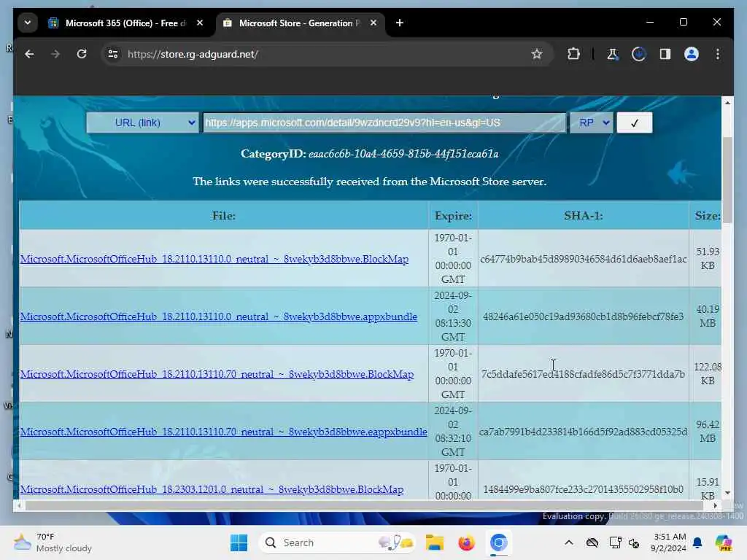Open the clock showing 3:51 AM
This screenshot has width=747, height=560.
pos(668,542)
